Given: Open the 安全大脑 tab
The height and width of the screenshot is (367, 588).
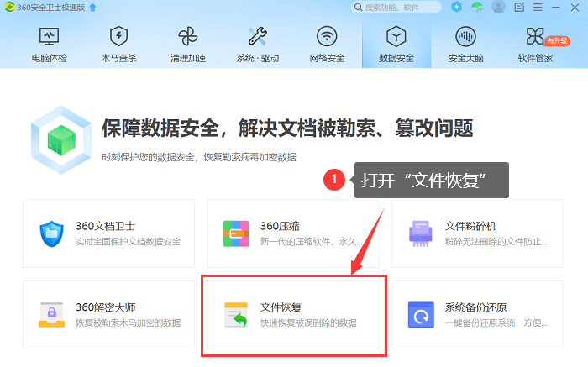Looking at the screenshot, I should tap(465, 45).
